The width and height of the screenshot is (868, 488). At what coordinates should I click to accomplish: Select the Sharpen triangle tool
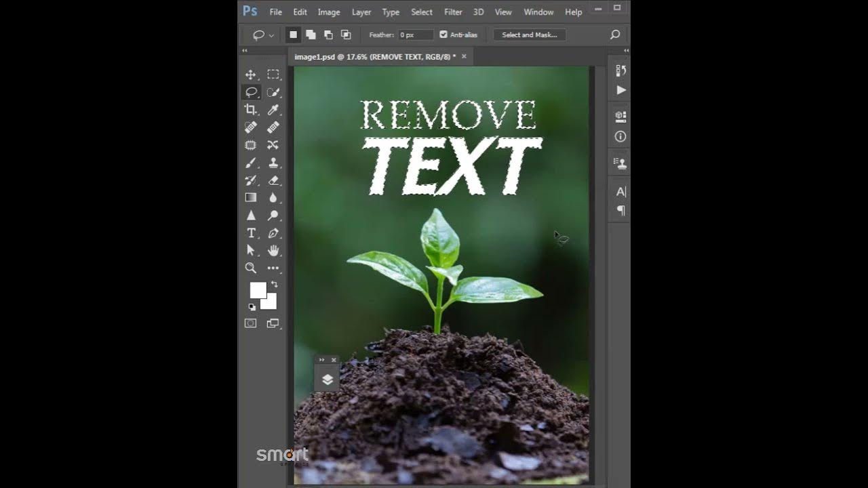click(x=251, y=216)
